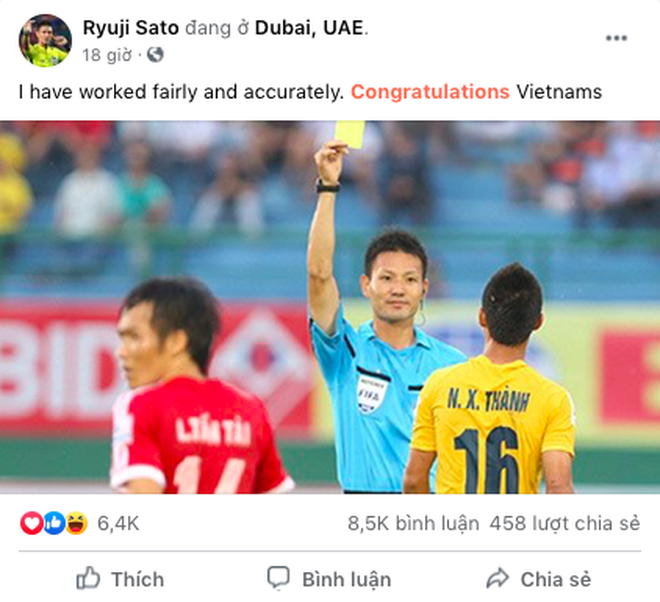Click the highlighted Congratulations text
This screenshot has width=660, height=602.
click(x=430, y=92)
